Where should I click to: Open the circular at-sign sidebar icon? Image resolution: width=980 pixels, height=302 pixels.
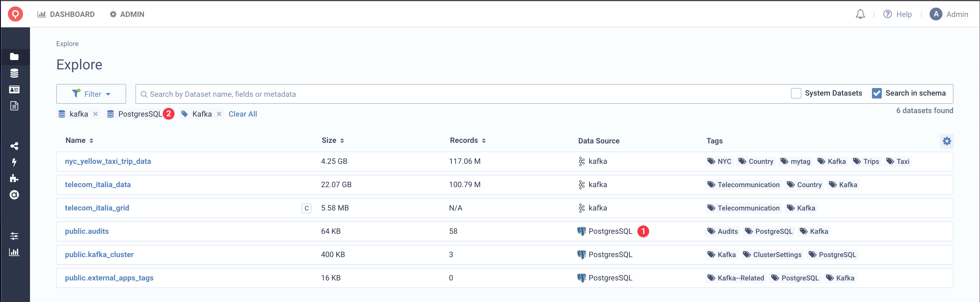15,195
